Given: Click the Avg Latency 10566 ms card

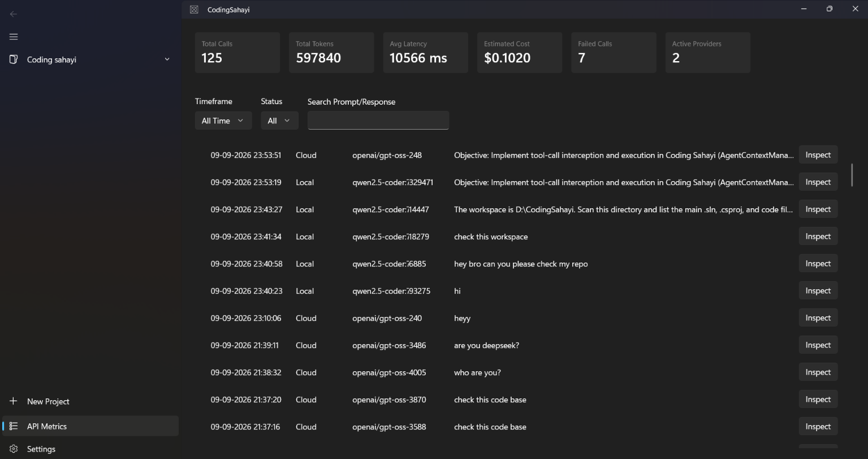Looking at the screenshot, I should point(425,52).
